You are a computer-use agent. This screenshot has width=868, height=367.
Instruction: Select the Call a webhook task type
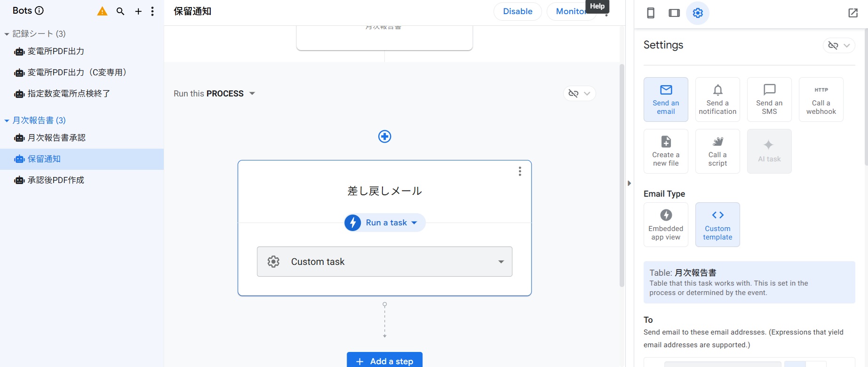pos(821,100)
